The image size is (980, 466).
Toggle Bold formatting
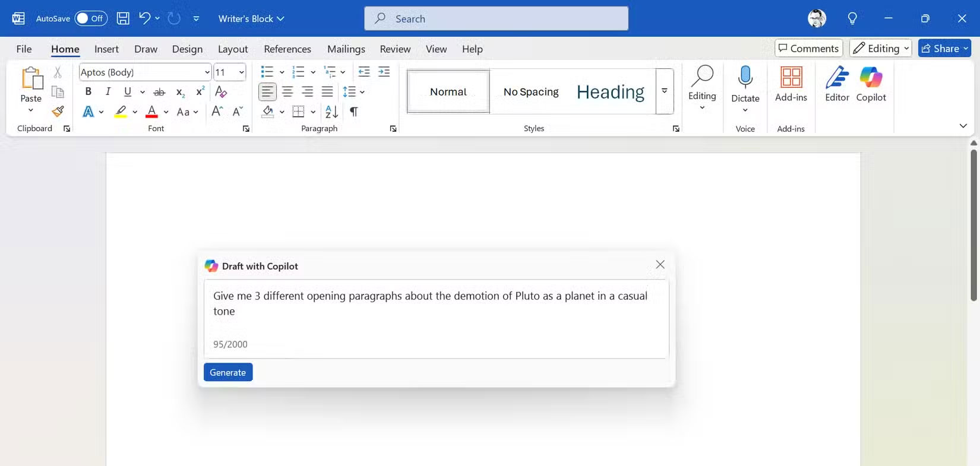(x=88, y=91)
